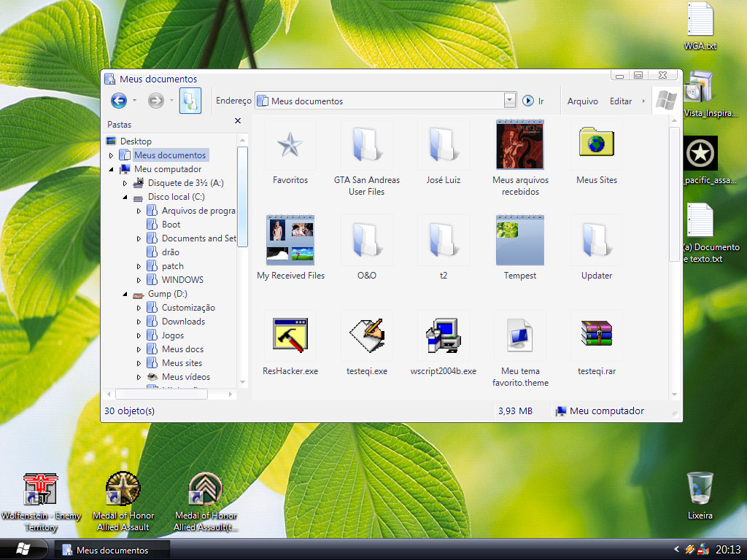The image size is (747, 560).
Task: Click the green back navigation button
Action: pos(117,101)
